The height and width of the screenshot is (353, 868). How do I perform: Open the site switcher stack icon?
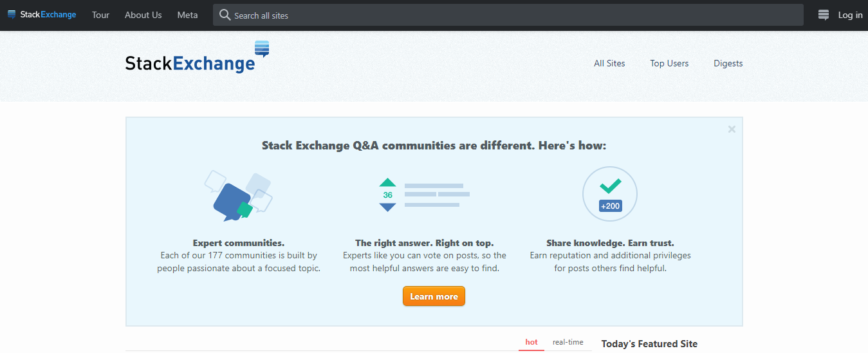[823, 15]
